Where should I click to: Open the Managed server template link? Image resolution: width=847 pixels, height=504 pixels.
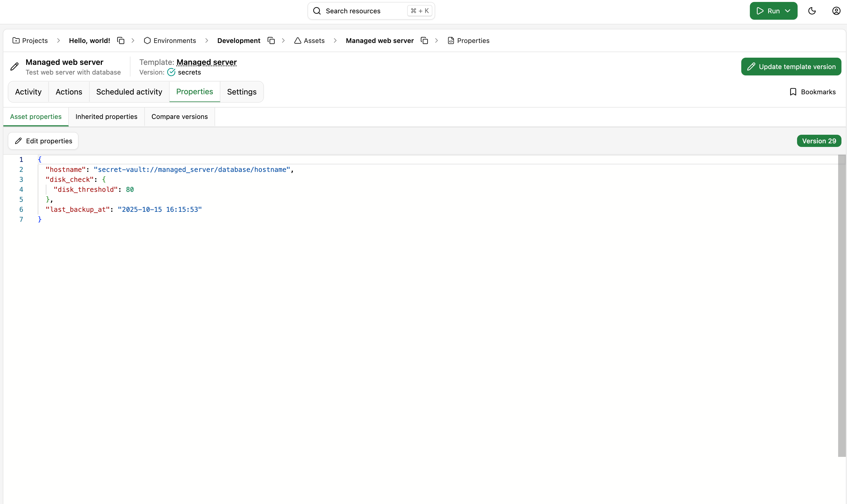click(x=207, y=62)
